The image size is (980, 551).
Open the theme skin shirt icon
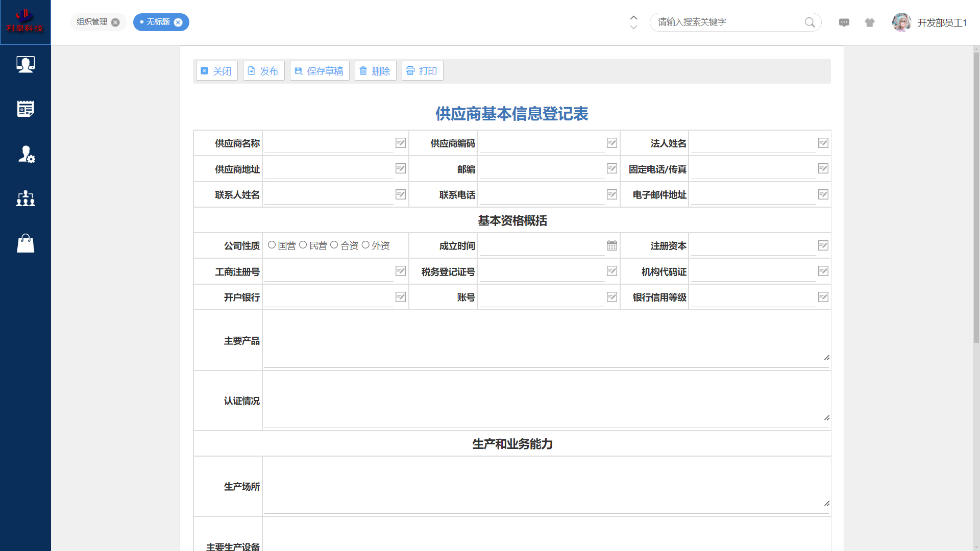pos(870,22)
